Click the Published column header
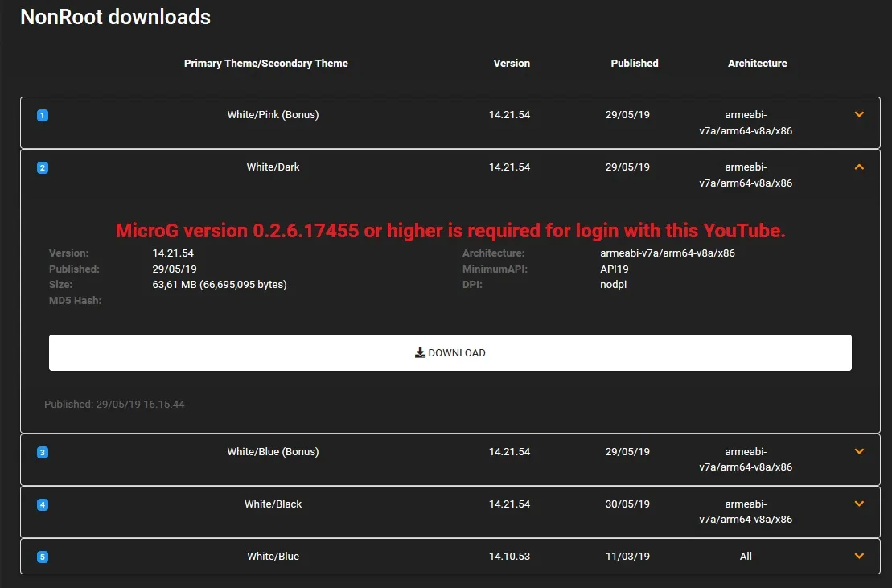892x588 pixels. [634, 64]
